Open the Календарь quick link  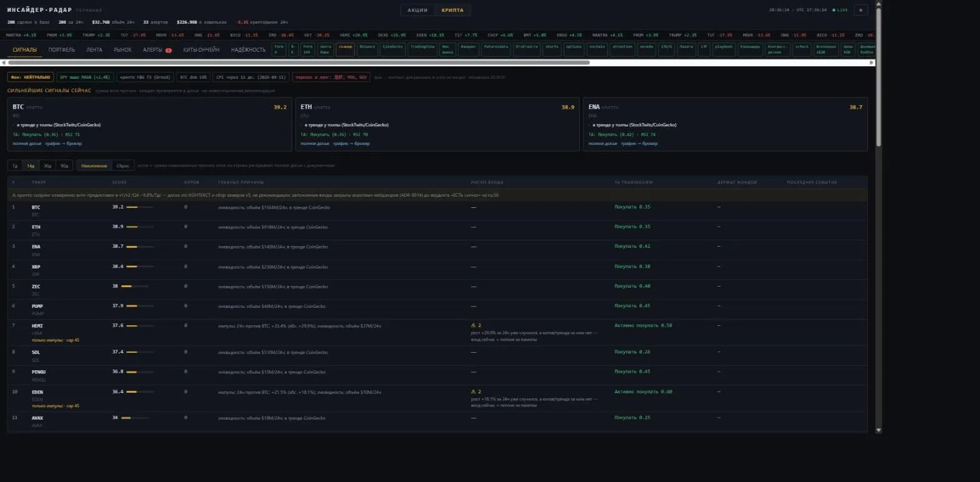coord(750,50)
